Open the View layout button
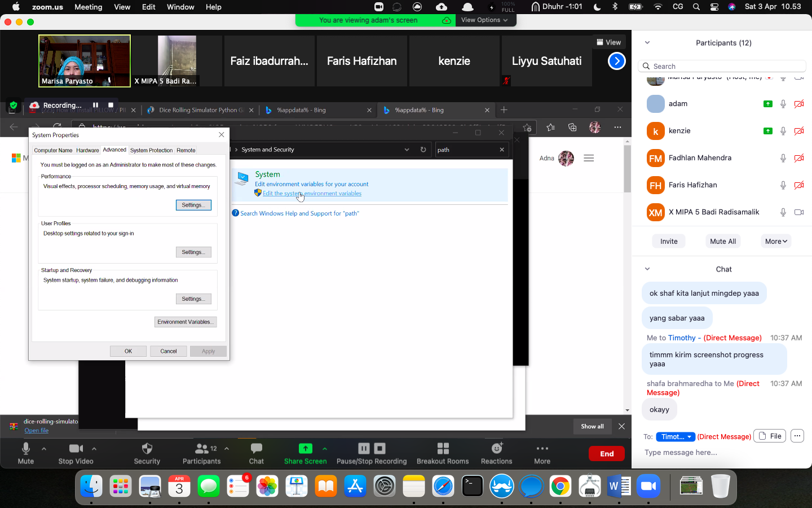The image size is (812, 508). (609, 42)
